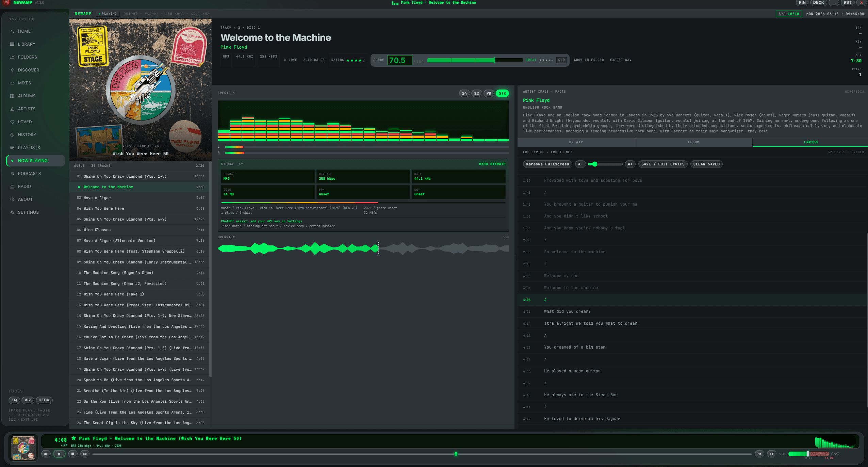The image size is (868, 467).
Task: Click the overview waveform to seek
Action: click(363, 248)
